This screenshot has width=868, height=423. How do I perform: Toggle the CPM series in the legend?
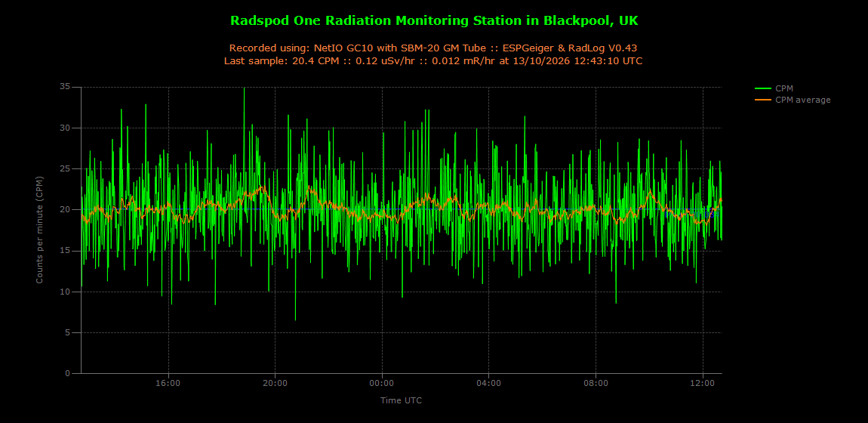coord(774,88)
